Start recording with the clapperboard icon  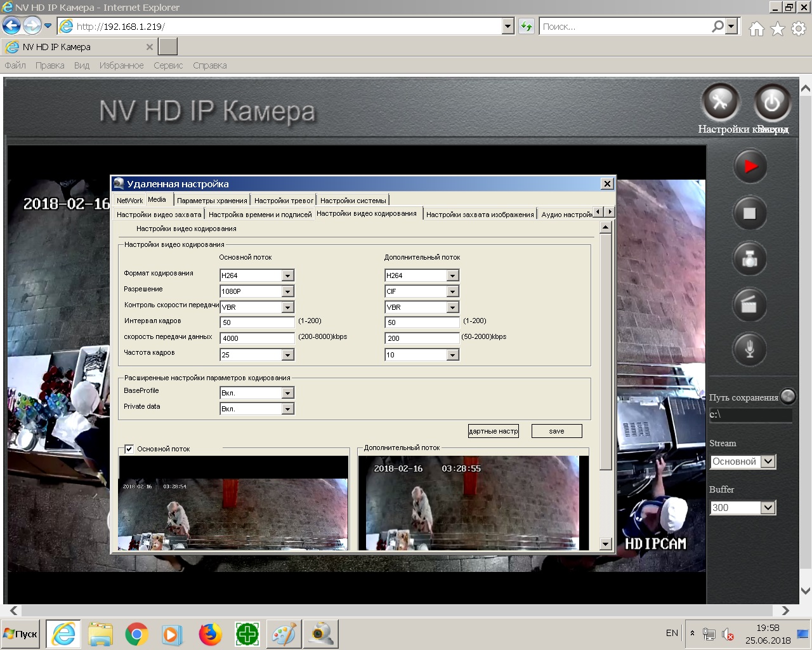click(x=750, y=305)
